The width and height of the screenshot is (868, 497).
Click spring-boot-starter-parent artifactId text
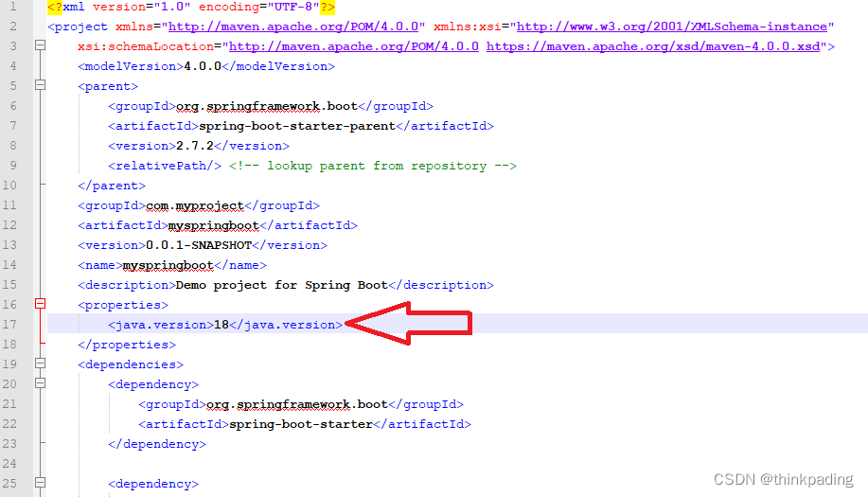pyautogui.click(x=297, y=126)
